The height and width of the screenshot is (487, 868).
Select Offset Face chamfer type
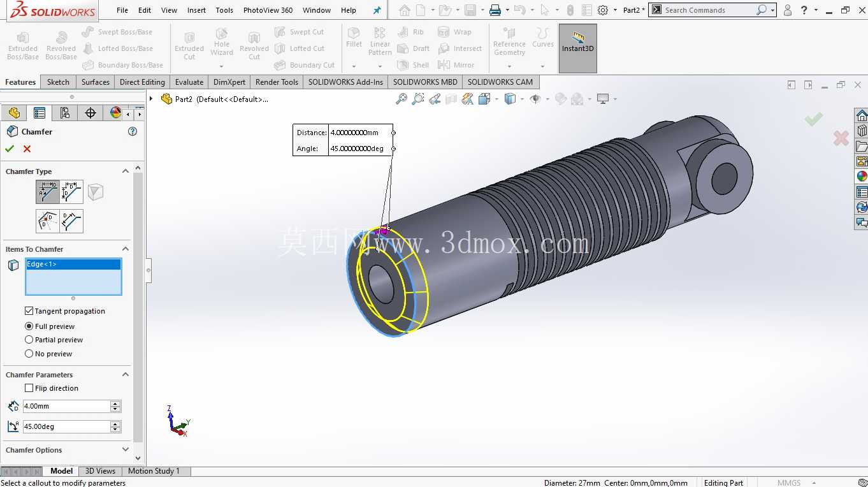tap(48, 221)
